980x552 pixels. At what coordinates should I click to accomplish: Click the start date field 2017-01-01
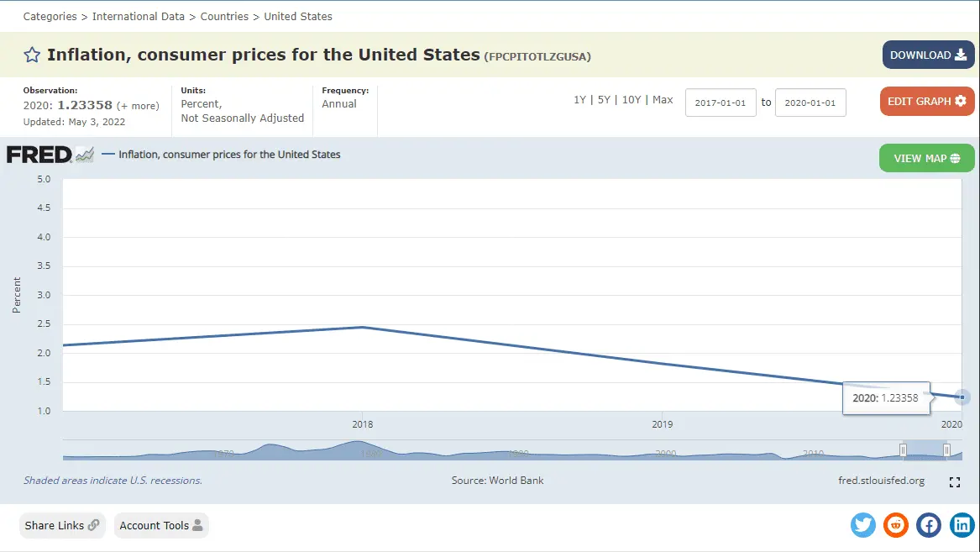pos(721,103)
